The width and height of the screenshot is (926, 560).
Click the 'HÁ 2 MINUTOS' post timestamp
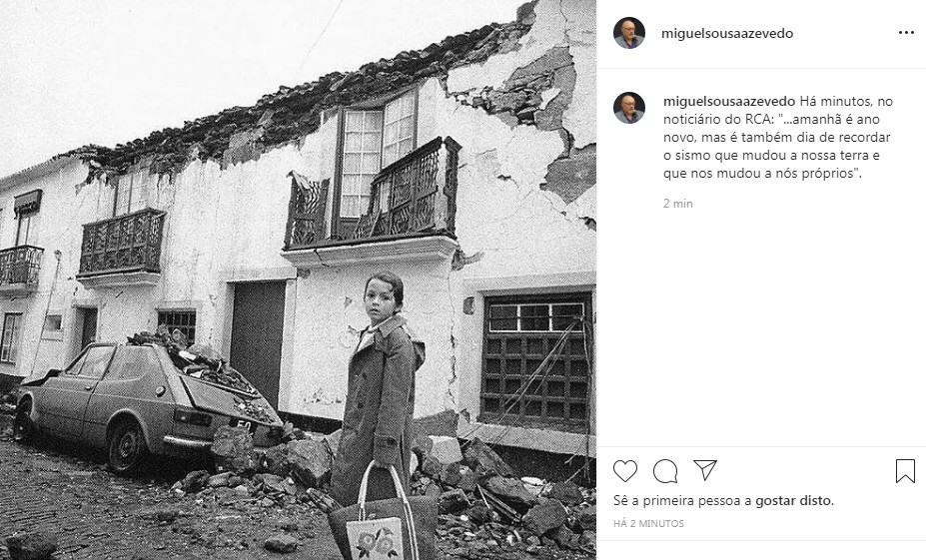[648, 523]
